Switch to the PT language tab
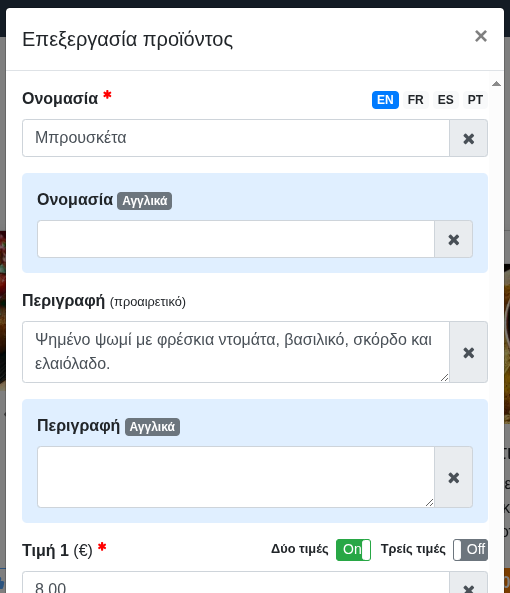This screenshot has height=593, width=510. point(475,100)
